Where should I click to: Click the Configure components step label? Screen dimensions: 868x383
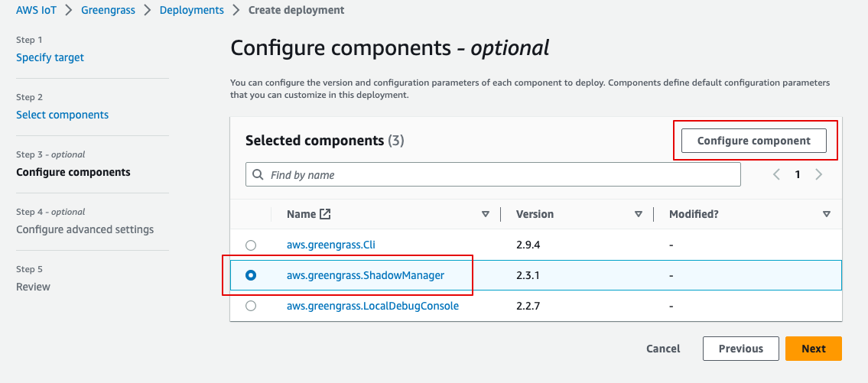point(73,171)
